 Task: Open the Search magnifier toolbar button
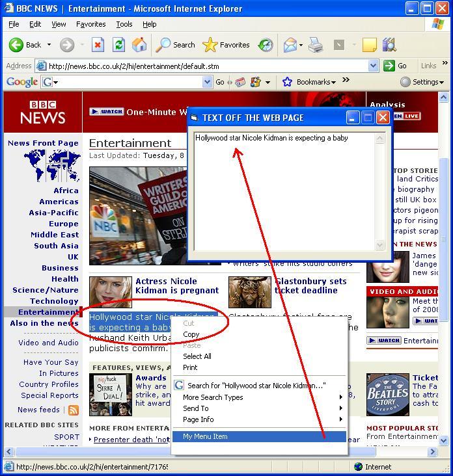tap(175, 45)
